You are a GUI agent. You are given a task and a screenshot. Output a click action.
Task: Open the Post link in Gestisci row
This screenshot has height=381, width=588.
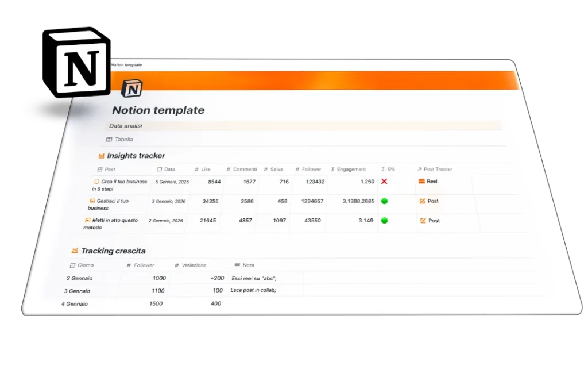point(432,201)
